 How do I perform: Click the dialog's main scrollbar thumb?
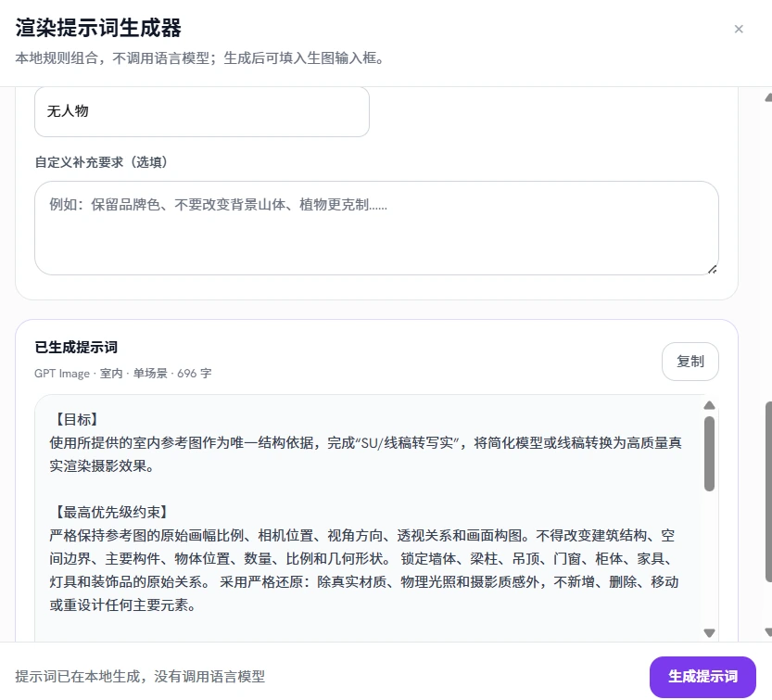(768, 491)
